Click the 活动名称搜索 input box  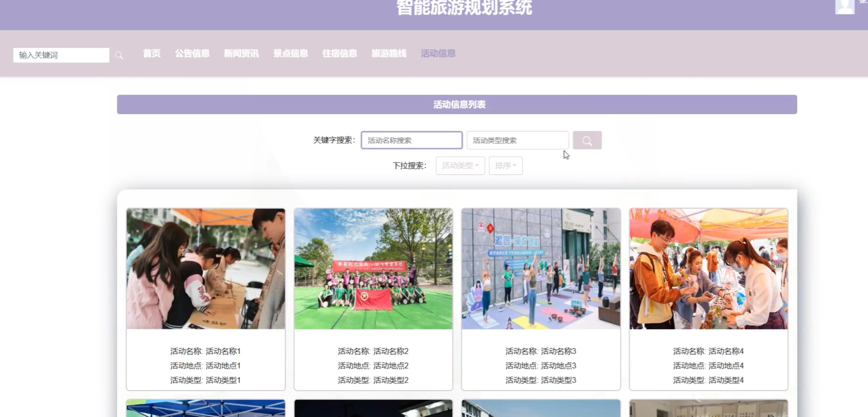pos(412,140)
